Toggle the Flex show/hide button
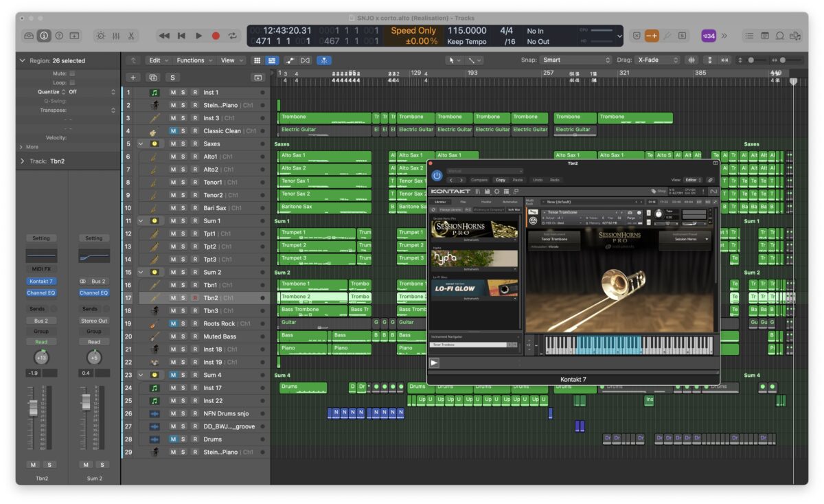The height and width of the screenshot is (504, 824). [306, 60]
